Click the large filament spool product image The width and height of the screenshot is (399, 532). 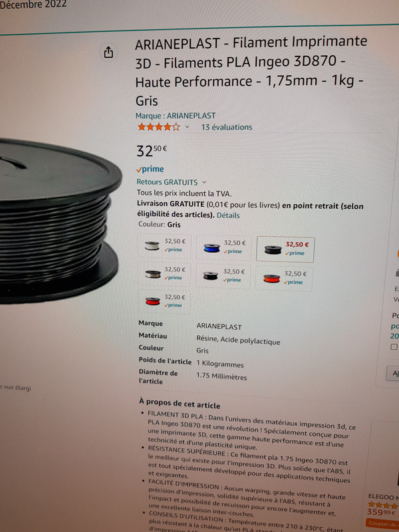[59, 221]
